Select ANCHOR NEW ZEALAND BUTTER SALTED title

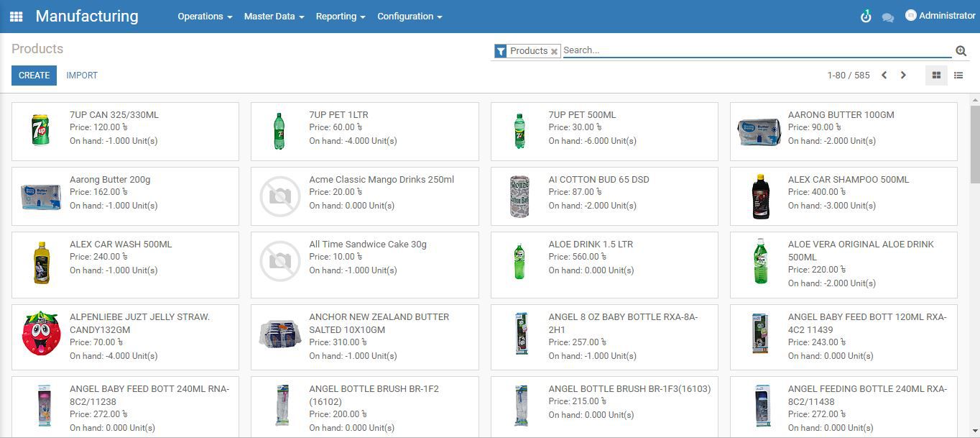coord(379,323)
